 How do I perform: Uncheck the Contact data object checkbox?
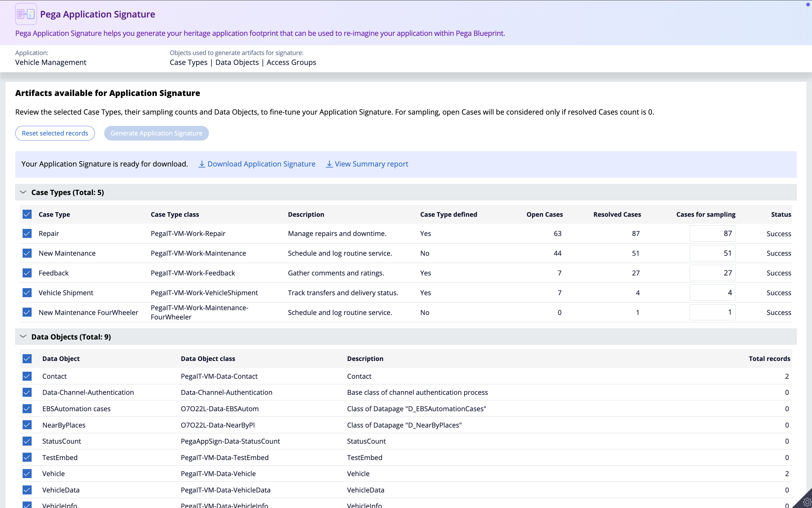[27, 376]
